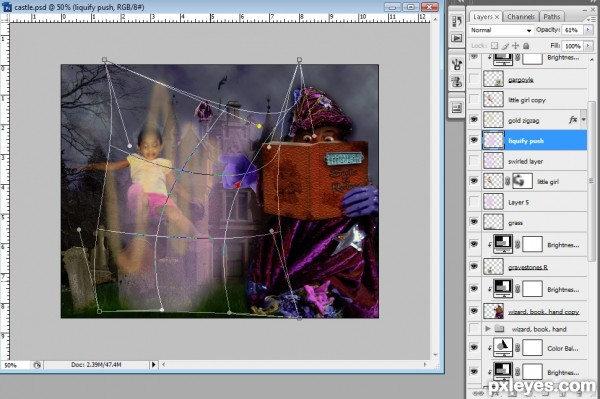The height and width of the screenshot is (399, 600).
Task: Click the zoom percentage field in status bar
Action: click(15, 365)
